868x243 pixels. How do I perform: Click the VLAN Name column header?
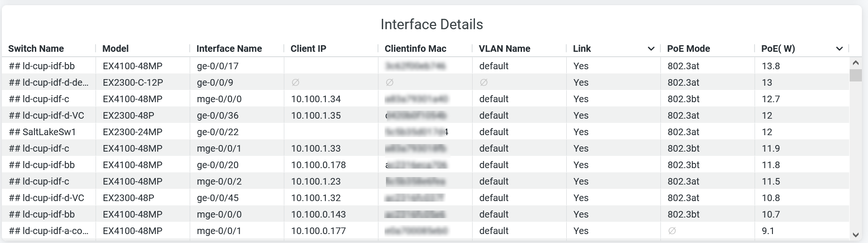pos(504,49)
